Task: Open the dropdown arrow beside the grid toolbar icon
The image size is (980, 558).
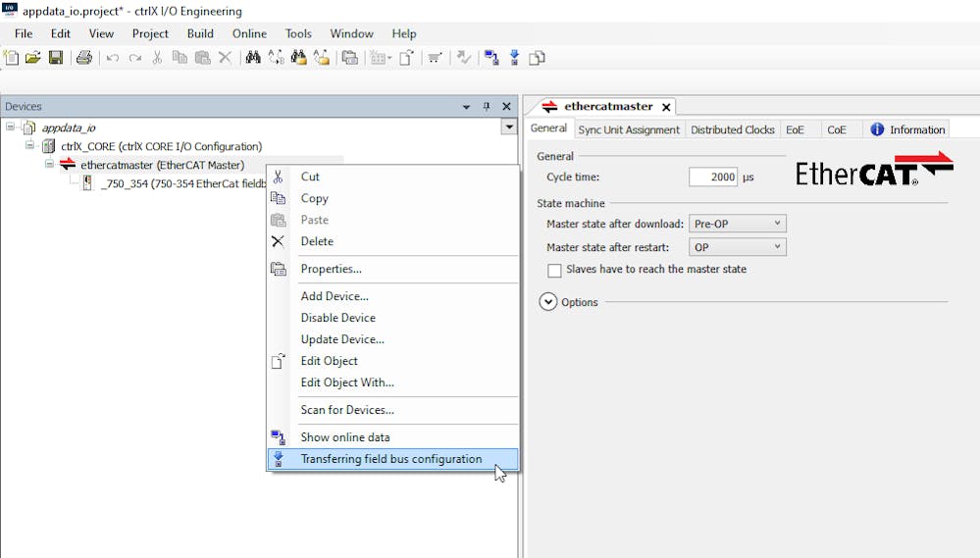Action: [389, 58]
